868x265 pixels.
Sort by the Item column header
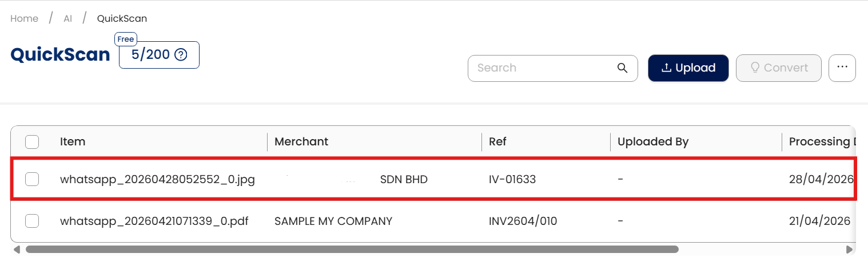tap(73, 141)
